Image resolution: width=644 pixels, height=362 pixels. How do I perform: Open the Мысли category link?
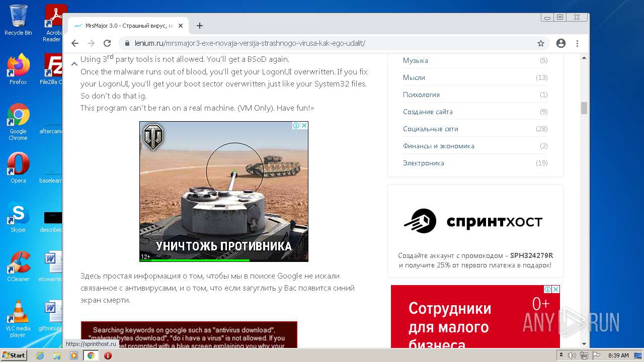(414, 77)
